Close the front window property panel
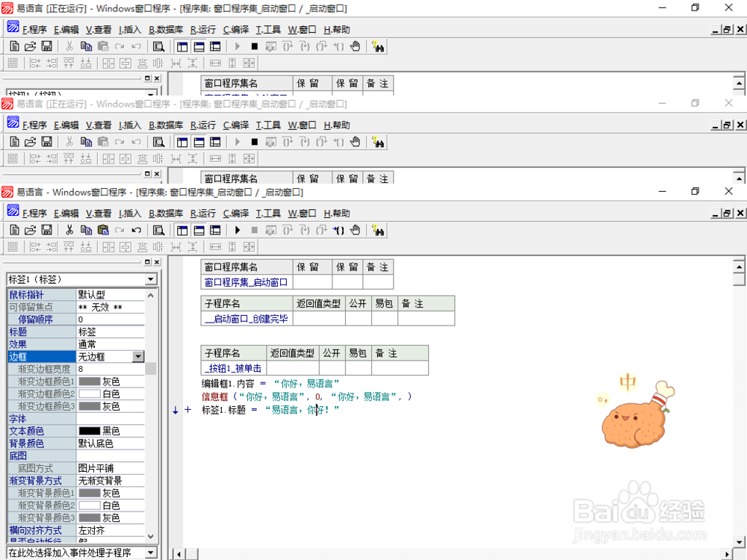This screenshot has width=747, height=560. coord(157,262)
